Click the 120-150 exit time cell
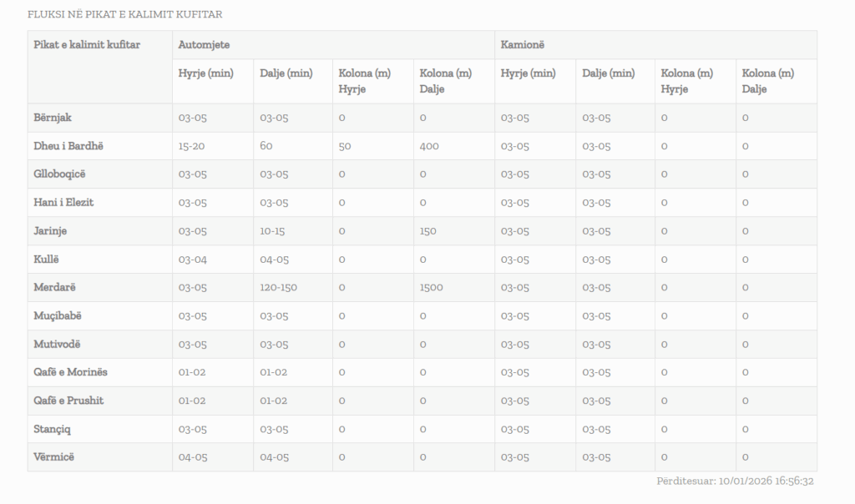Viewport: 855px width, 504px height. 278,288
